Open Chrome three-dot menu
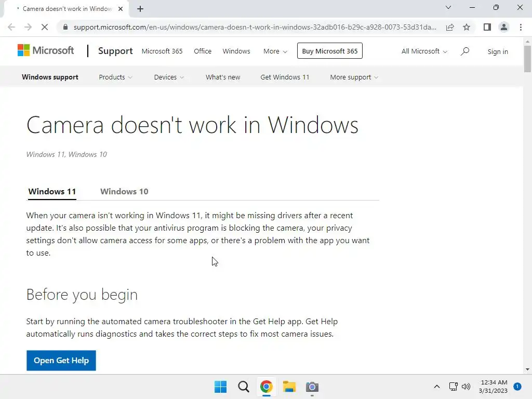 click(x=521, y=27)
